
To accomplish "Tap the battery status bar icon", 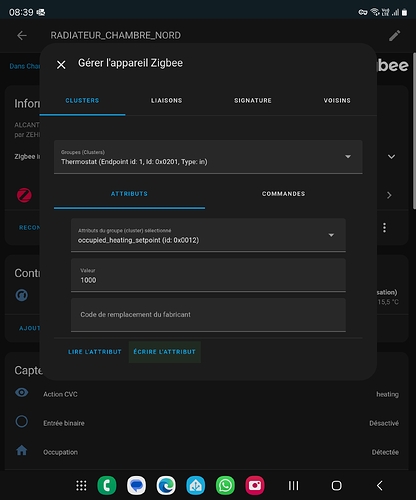I will click(404, 12).
